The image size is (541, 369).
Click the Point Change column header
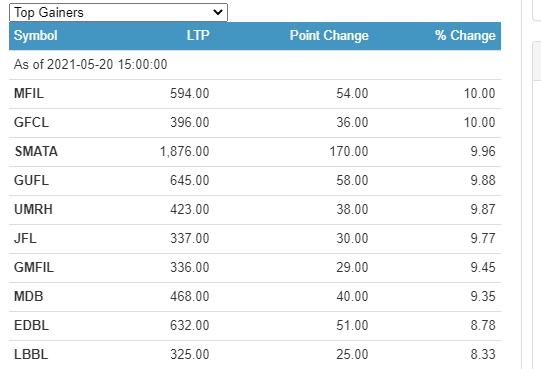329,36
